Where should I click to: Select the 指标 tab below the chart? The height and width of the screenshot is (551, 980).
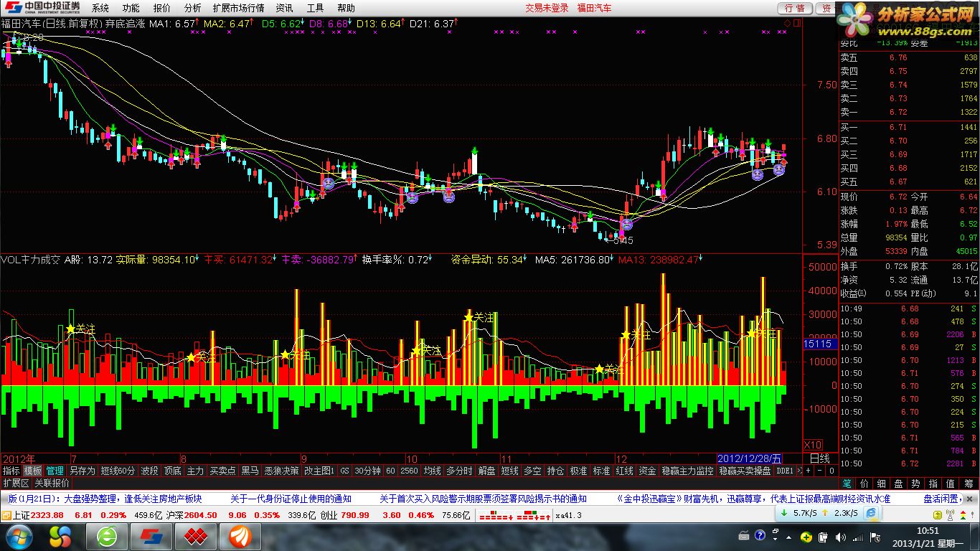pyautogui.click(x=11, y=471)
